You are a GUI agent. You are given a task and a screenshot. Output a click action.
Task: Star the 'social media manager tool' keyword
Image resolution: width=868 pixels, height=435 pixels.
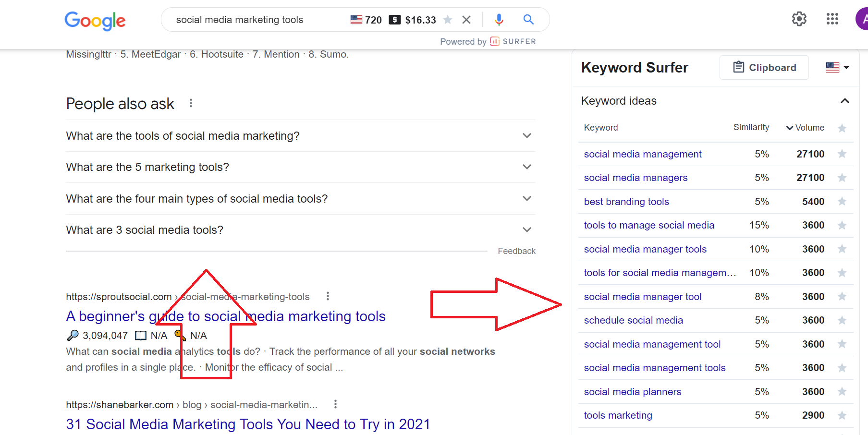pyautogui.click(x=842, y=296)
